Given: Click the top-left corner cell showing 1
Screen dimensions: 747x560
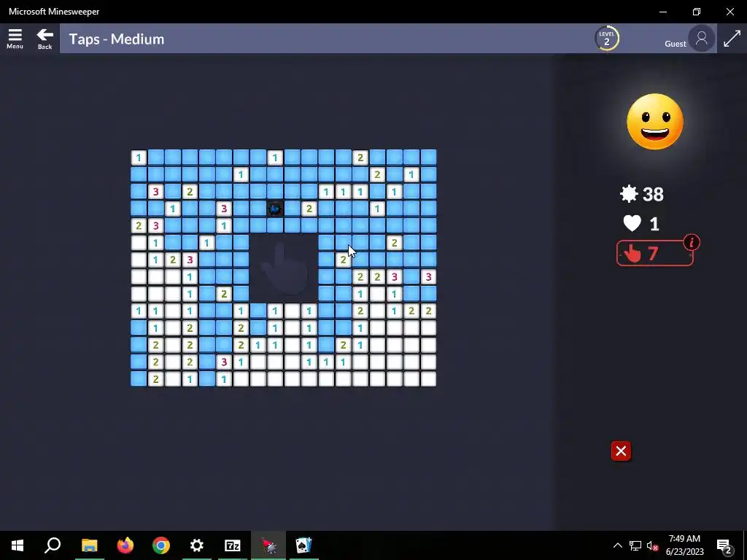Looking at the screenshot, I should tap(139, 157).
